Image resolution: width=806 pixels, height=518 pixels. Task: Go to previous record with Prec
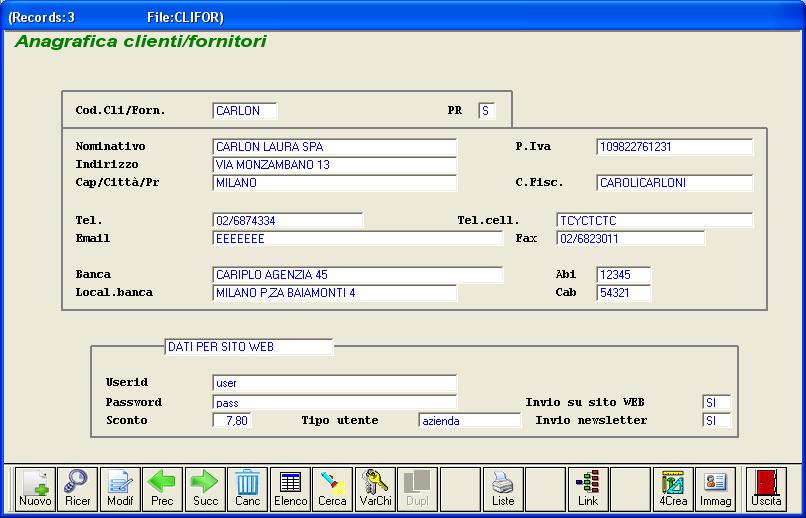pos(162,489)
